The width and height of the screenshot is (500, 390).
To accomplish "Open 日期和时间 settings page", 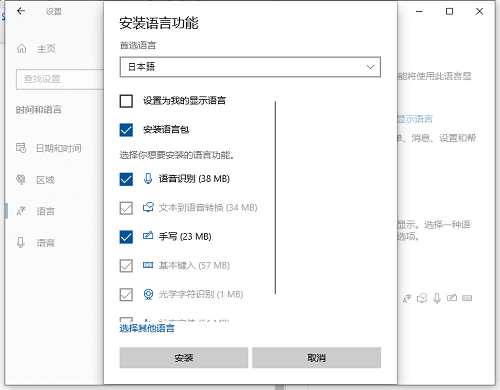I will click(59, 148).
